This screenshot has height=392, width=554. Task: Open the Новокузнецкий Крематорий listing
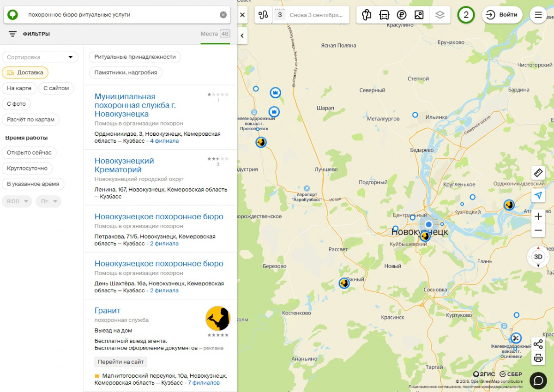coord(124,165)
